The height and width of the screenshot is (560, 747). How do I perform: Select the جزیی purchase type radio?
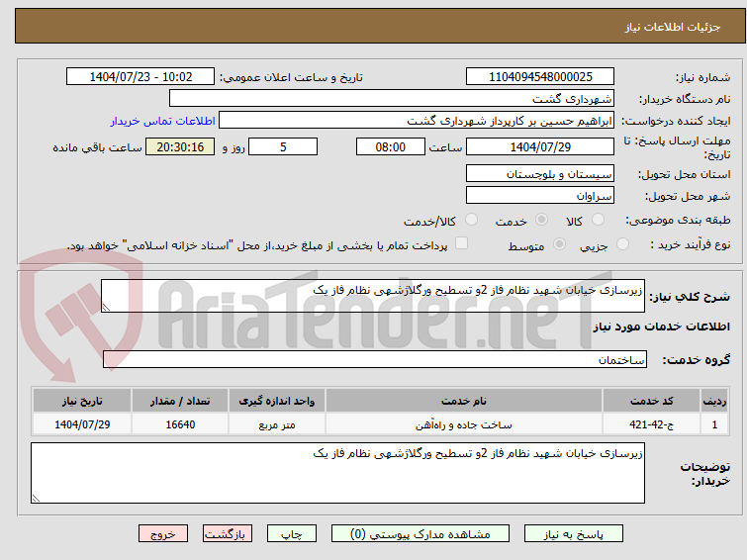(x=622, y=244)
